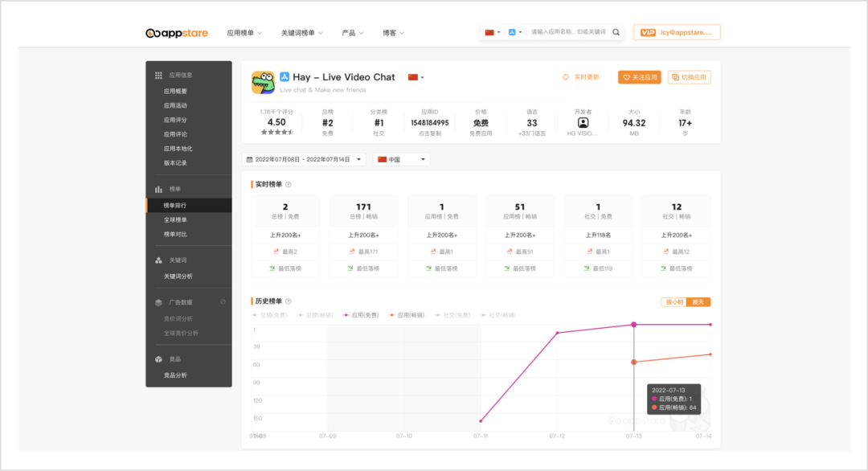Click the appstare logo
Image resolution: width=868 pixels, height=471 pixels.
pyautogui.click(x=177, y=33)
